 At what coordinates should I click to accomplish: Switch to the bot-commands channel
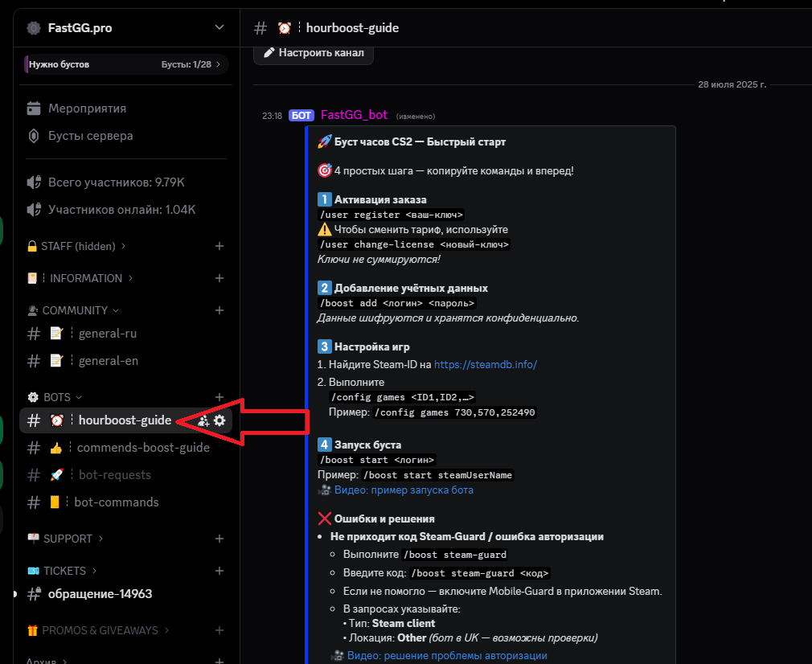point(116,502)
